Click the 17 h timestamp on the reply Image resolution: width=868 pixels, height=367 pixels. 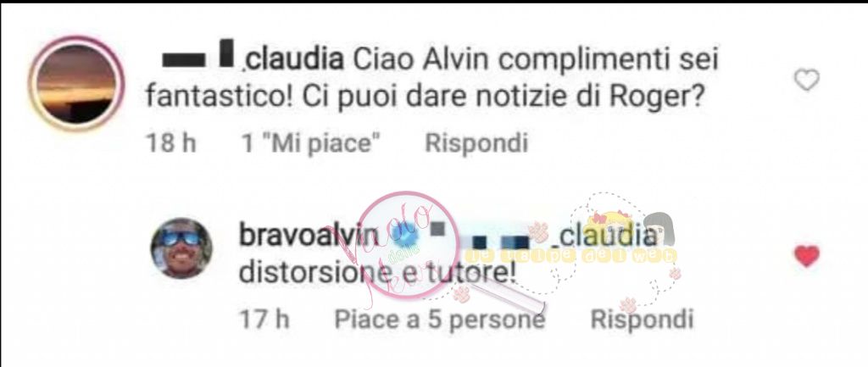[264, 320]
